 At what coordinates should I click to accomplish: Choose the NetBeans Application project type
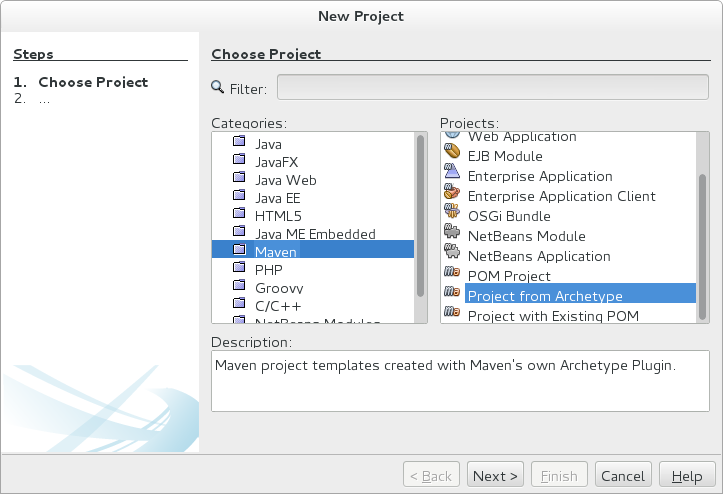pyautogui.click(x=537, y=256)
